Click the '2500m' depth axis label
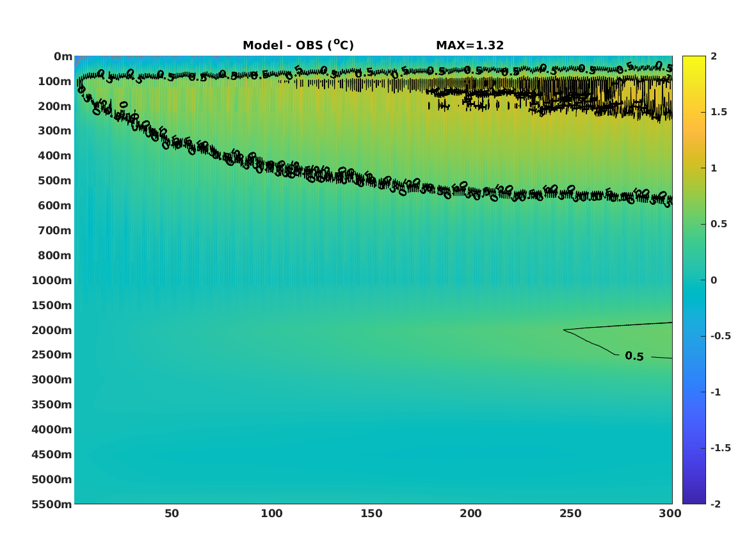 pos(52,355)
